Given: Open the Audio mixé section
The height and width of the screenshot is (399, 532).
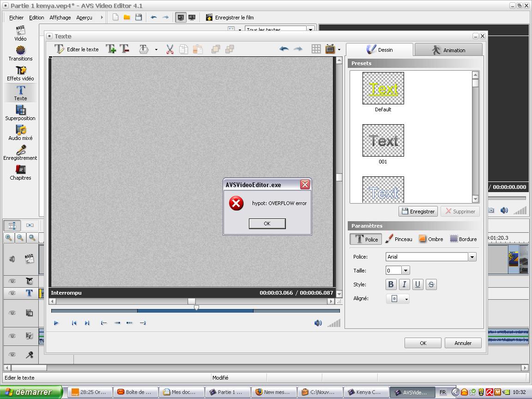Looking at the screenshot, I should pyautogui.click(x=20, y=130).
